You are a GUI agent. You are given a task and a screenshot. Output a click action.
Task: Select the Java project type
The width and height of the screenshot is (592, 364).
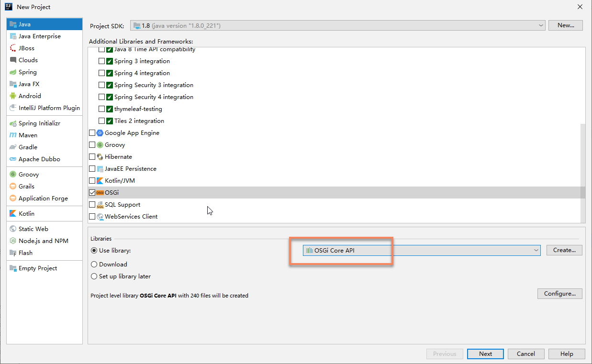pyautogui.click(x=45, y=24)
